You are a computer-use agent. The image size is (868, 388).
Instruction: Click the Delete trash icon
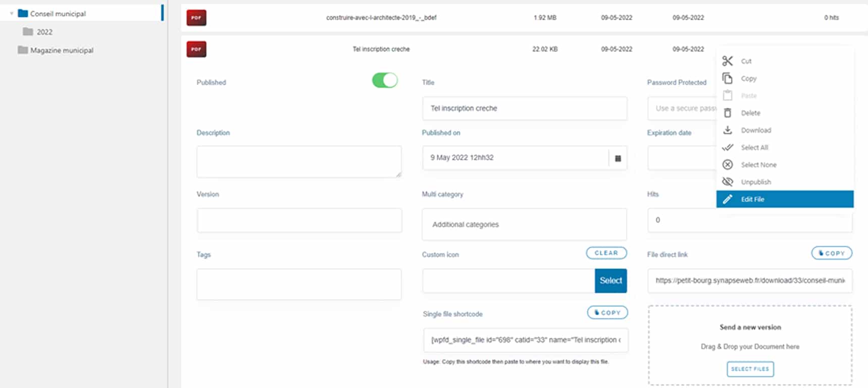click(727, 113)
